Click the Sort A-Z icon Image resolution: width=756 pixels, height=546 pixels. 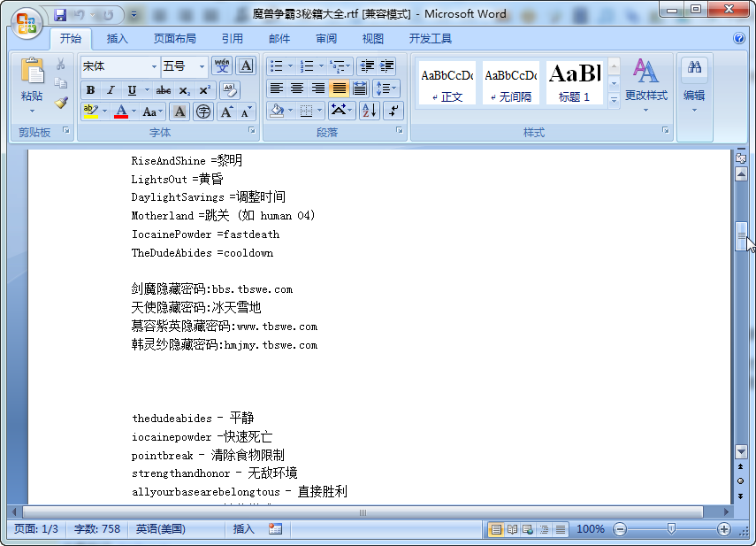[370, 111]
